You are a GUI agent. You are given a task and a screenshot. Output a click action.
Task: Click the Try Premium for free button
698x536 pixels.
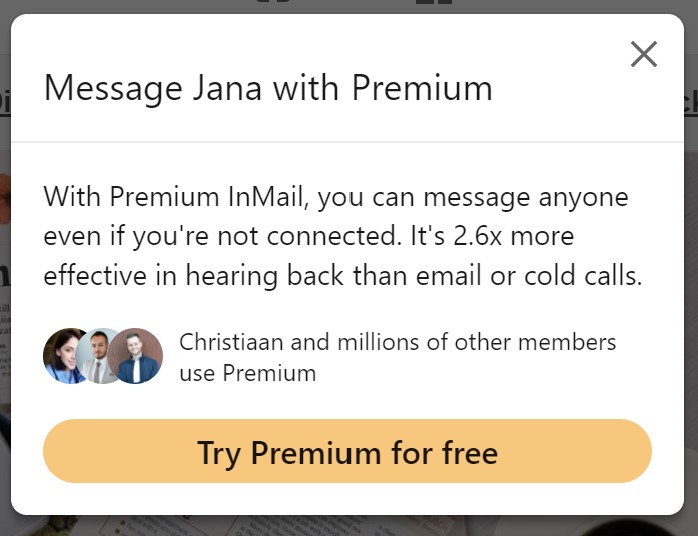[x=347, y=451]
